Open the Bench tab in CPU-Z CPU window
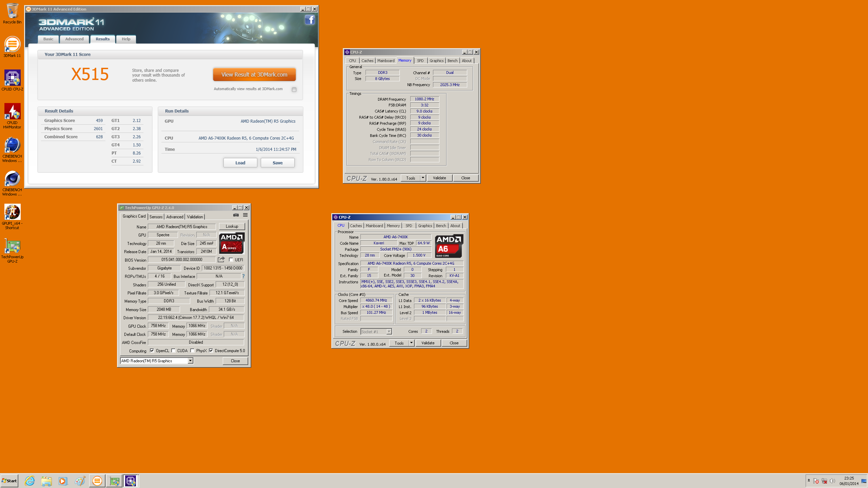This screenshot has width=868, height=488. click(x=441, y=226)
